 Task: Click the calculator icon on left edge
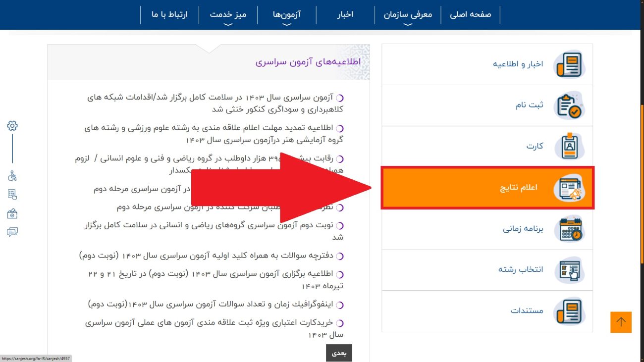pos(12,194)
